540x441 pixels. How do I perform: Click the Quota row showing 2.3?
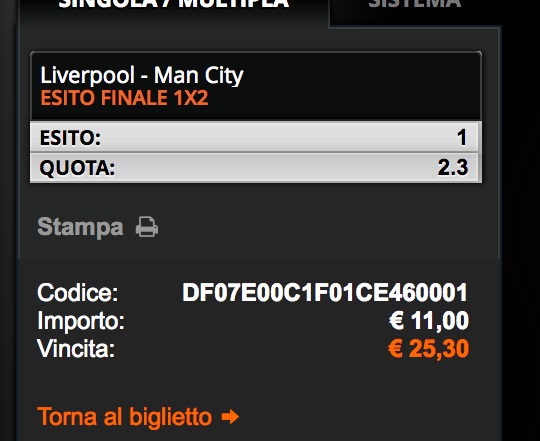tap(256, 168)
